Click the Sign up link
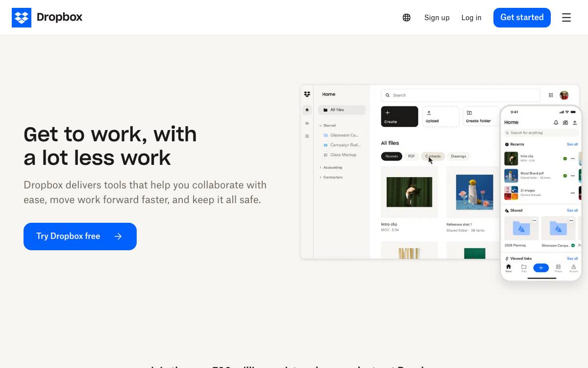Image resolution: width=588 pixels, height=368 pixels. coord(437,18)
